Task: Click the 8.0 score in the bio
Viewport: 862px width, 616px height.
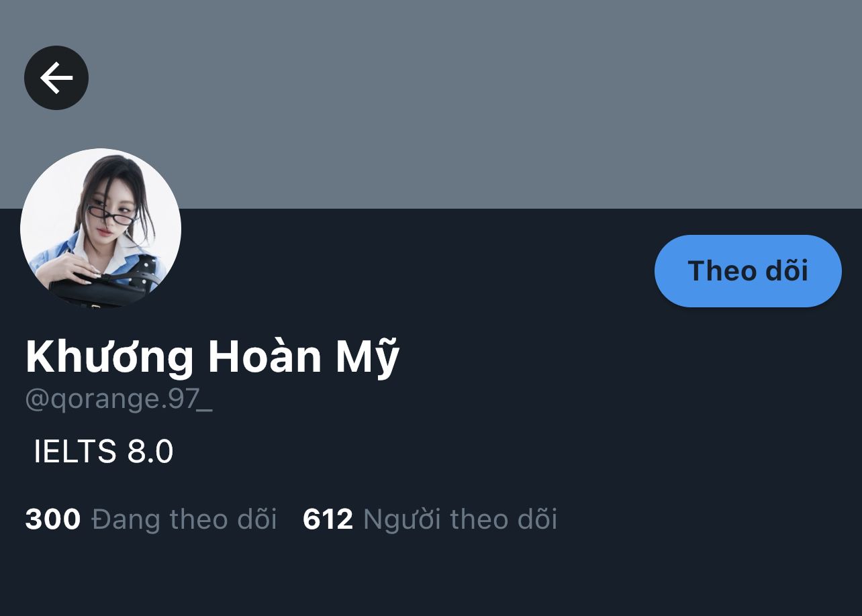Action: [150, 452]
